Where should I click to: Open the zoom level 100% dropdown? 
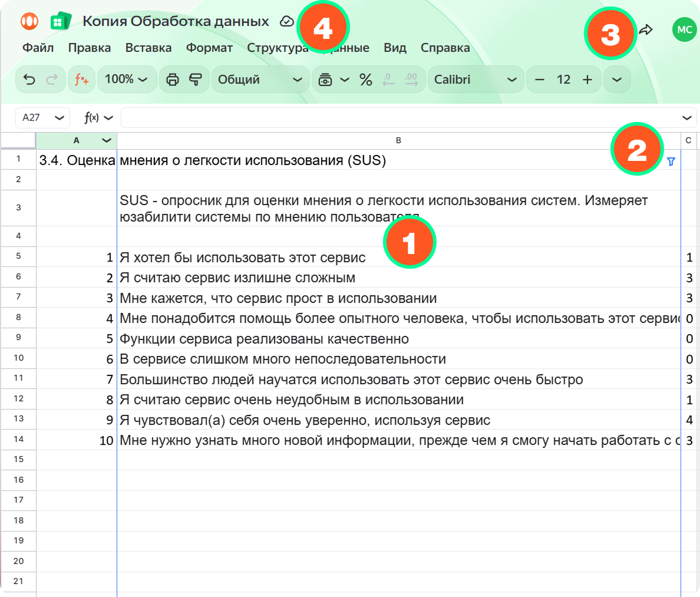pyautogui.click(x=126, y=80)
